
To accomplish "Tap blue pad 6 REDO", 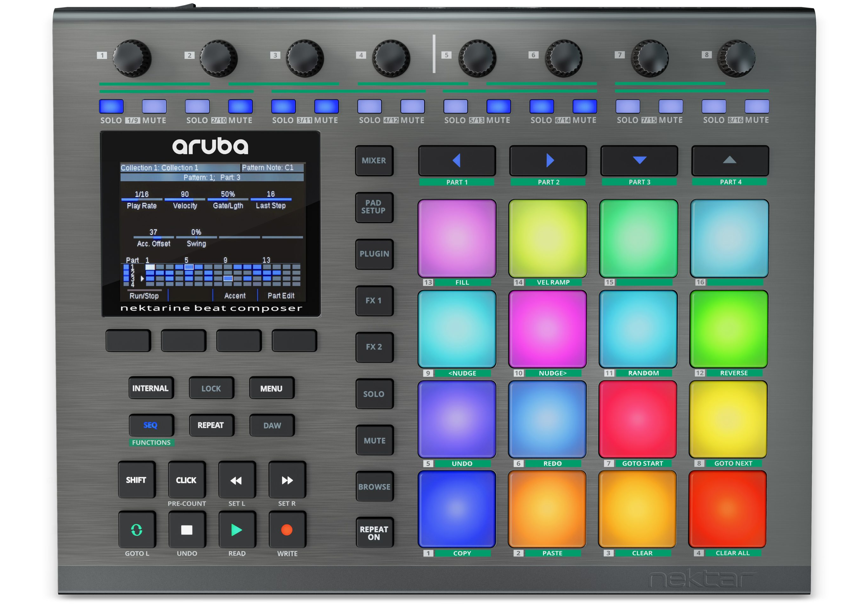I will [547, 419].
